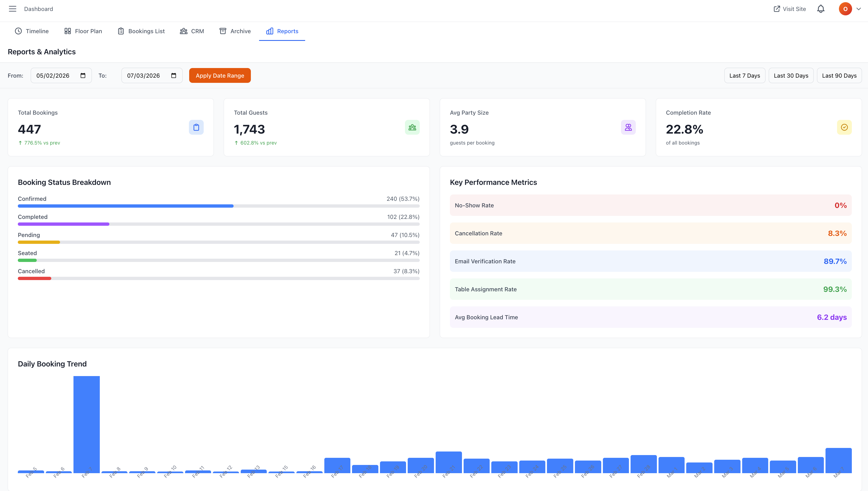The width and height of the screenshot is (868, 491).
Task: Click the Reports bar chart icon
Action: tap(269, 31)
